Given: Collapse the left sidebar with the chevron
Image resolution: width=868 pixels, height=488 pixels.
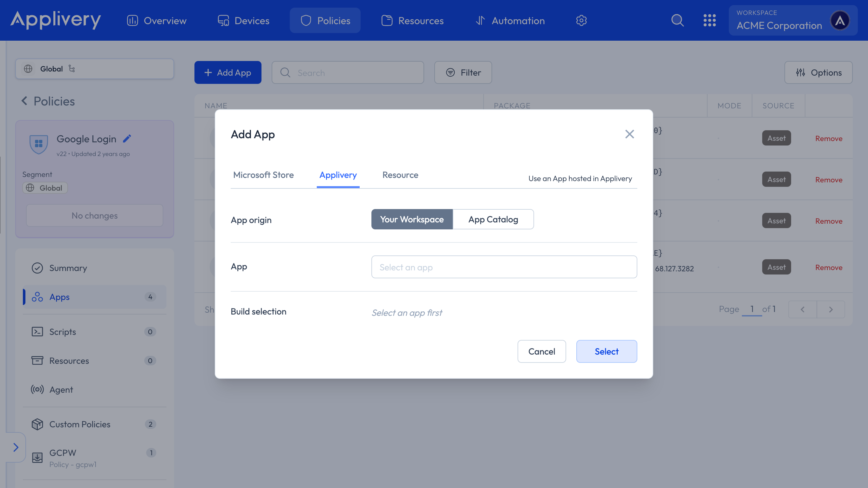Looking at the screenshot, I should 16,447.
